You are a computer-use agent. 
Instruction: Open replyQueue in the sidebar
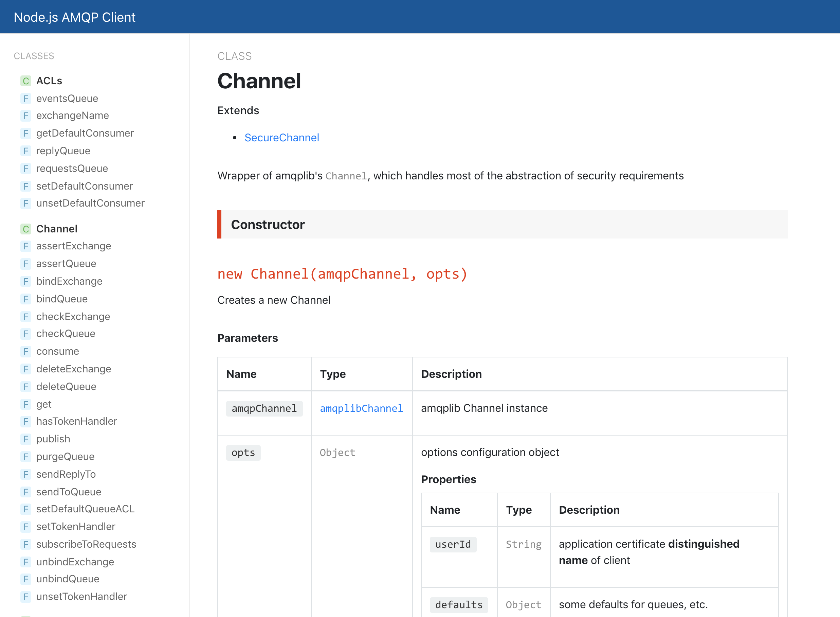[x=63, y=151]
